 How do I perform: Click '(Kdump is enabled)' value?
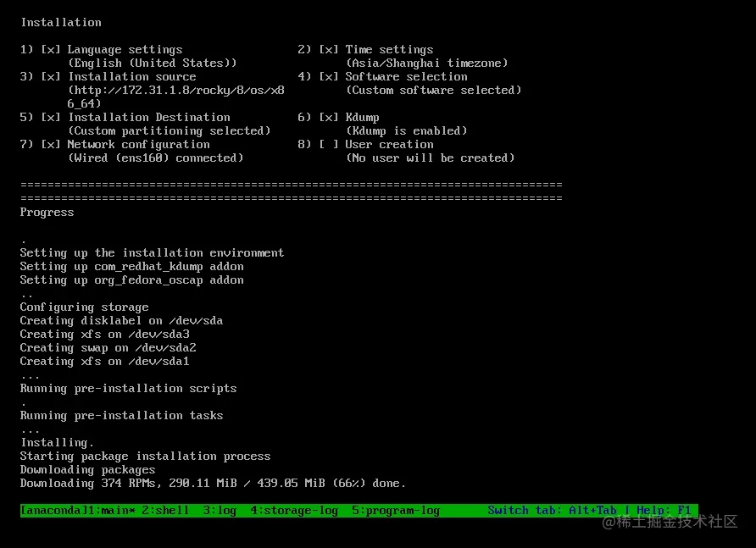pyautogui.click(x=406, y=130)
